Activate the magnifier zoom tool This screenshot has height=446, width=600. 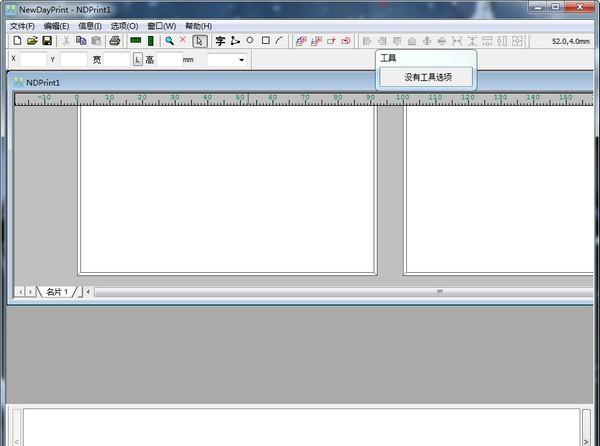coord(169,41)
